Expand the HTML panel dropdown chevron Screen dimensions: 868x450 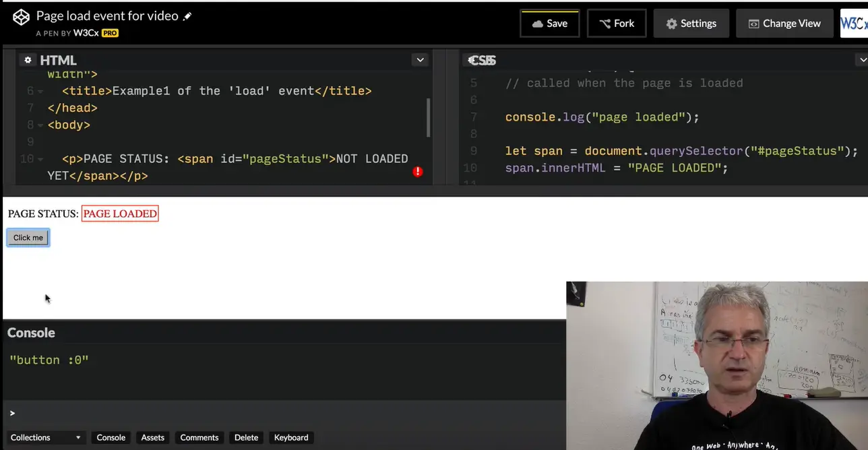(x=421, y=60)
